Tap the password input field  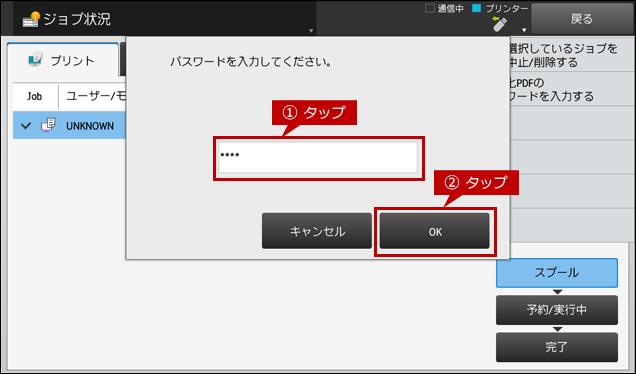point(318,157)
